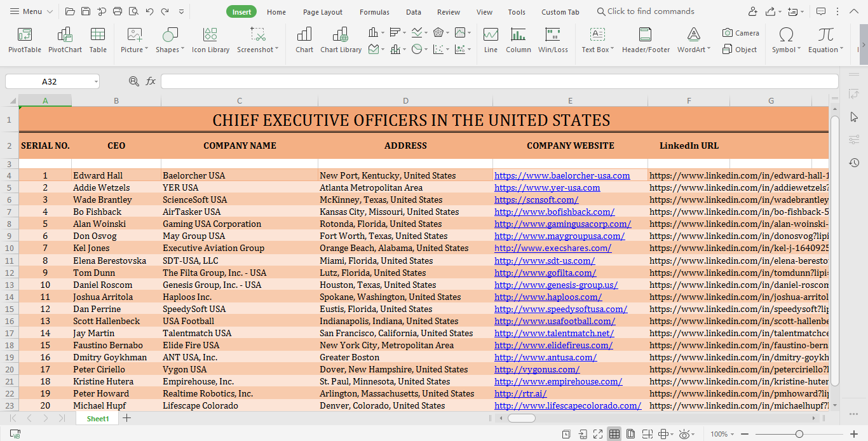
Task: Click the zoom slider handle
Action: point(799,434)
